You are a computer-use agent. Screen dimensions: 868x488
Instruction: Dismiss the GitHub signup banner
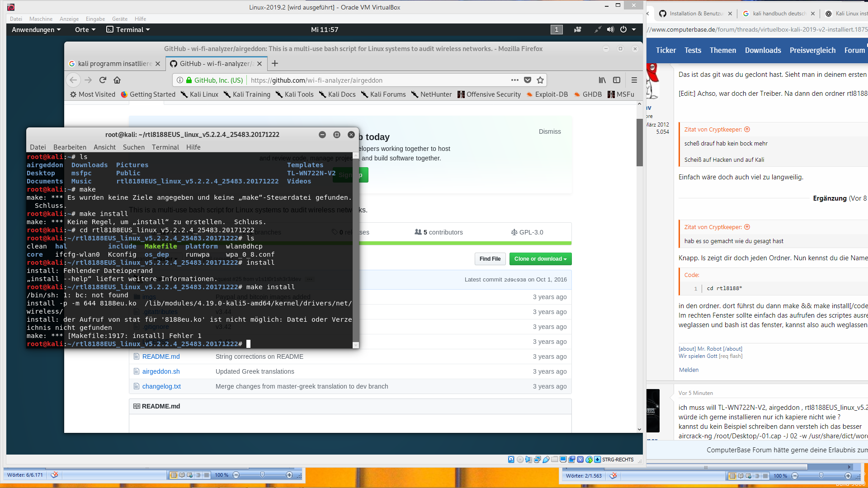549,131
